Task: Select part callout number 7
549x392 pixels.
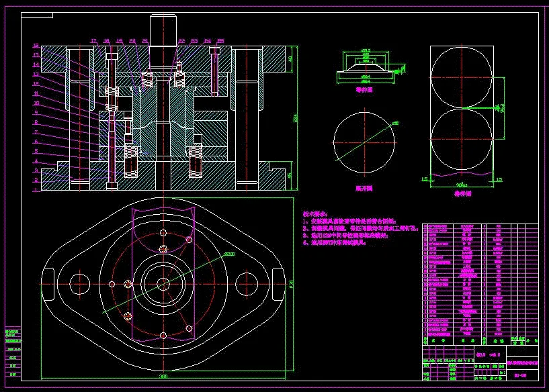Action: [36, 132]
